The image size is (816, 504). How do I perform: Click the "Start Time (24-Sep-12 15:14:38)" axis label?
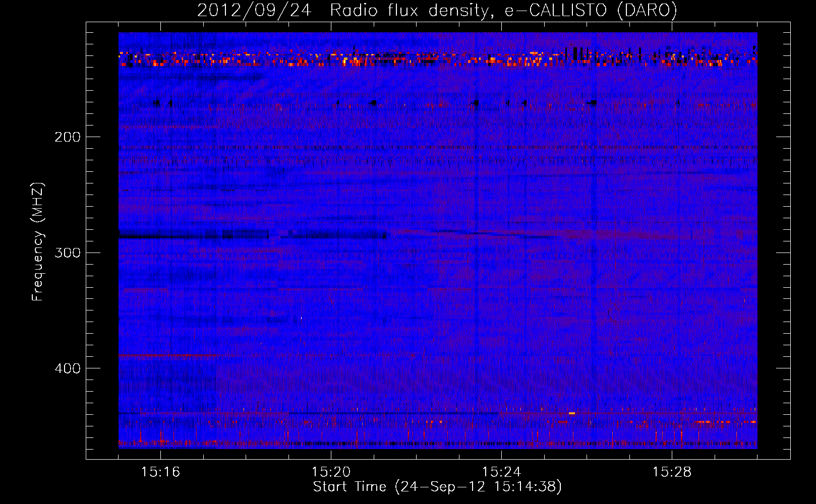[x=437, y=487]
